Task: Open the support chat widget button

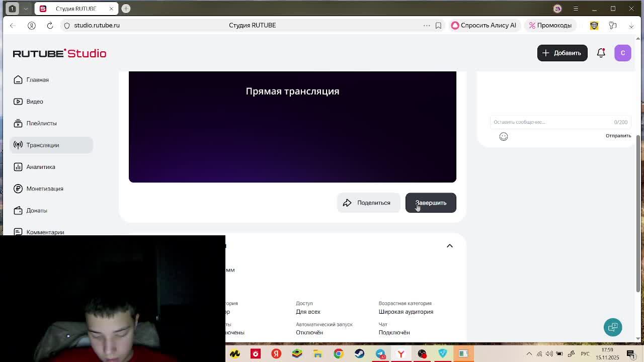Action: click(613, 327)
